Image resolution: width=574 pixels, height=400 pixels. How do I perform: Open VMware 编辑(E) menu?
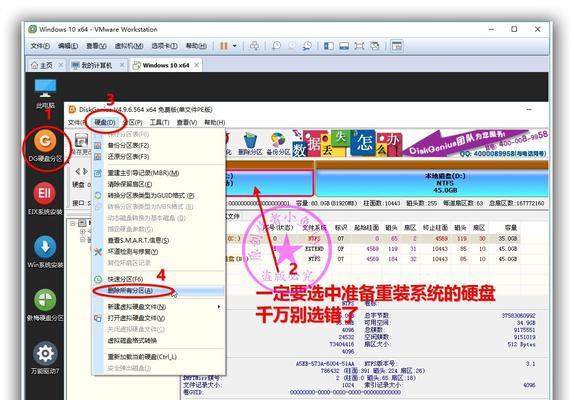click(x=68, y=46)
